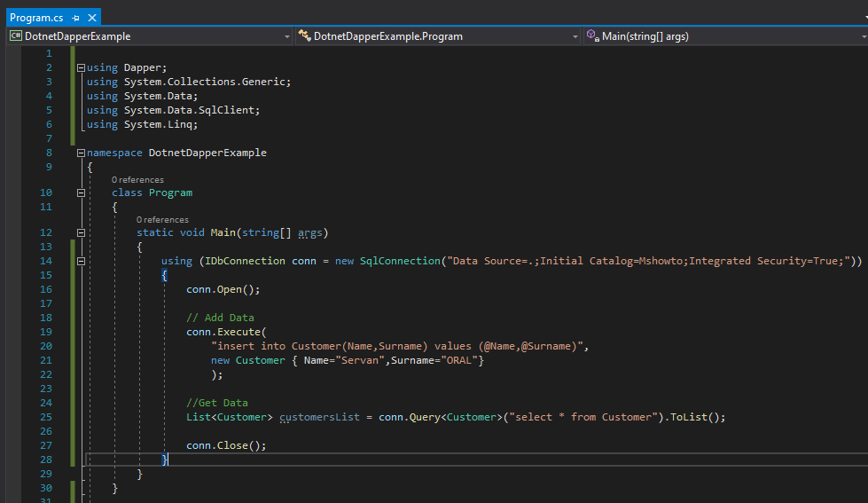Click conn.Close(); statement

pos(226,446)
